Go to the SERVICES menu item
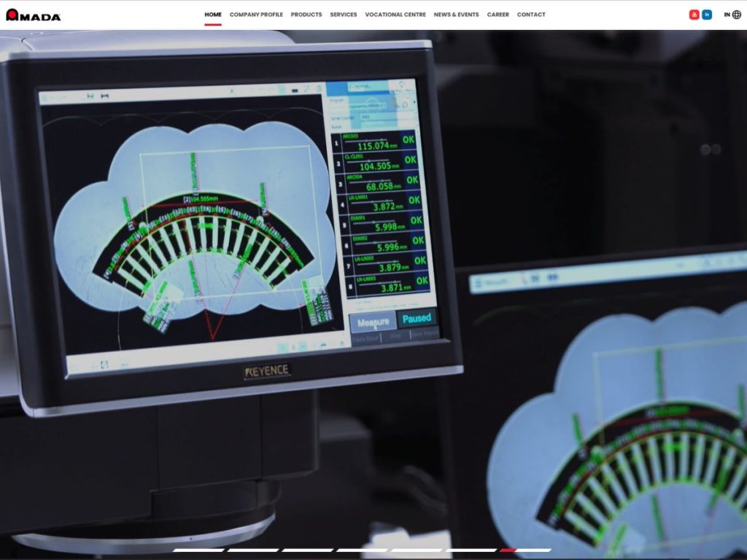This screenshot has width=747, height=560. pos(344,15)
